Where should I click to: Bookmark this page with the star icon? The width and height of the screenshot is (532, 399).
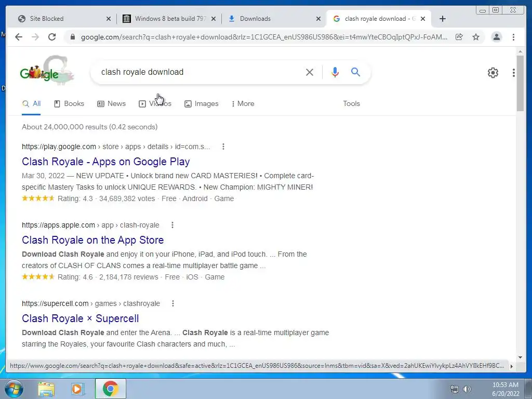point(476,37)
